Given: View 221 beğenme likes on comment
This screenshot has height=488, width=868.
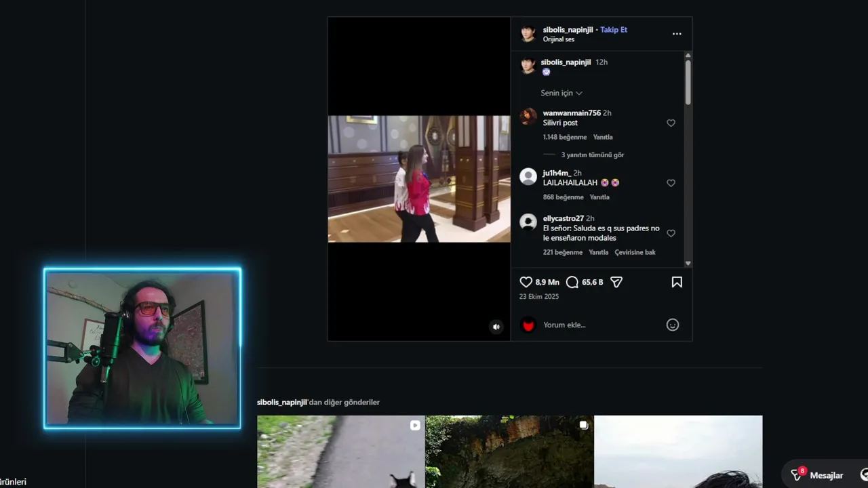Looking at the screenshot, I should (x=563, y=252).
